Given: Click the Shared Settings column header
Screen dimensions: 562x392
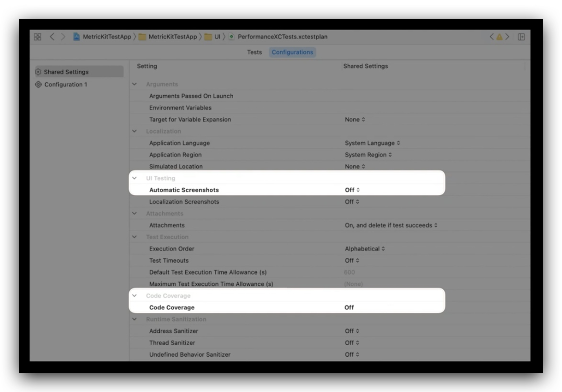Looking at the screenshot, I should 366,66.
